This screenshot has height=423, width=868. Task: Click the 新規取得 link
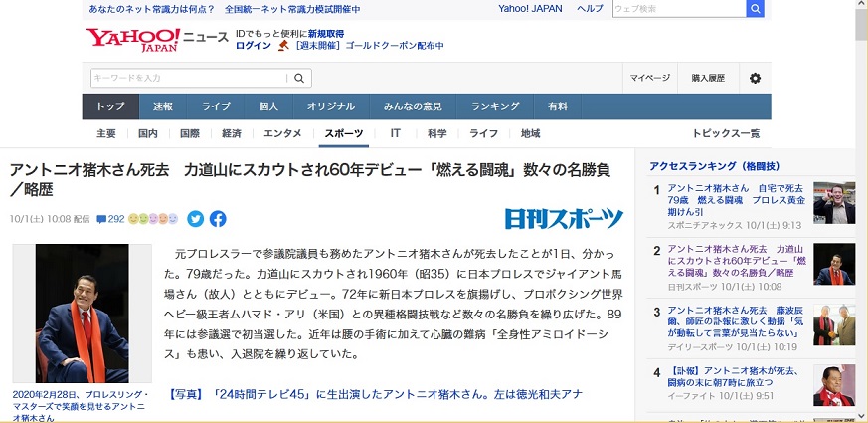(x=326, y=34)
